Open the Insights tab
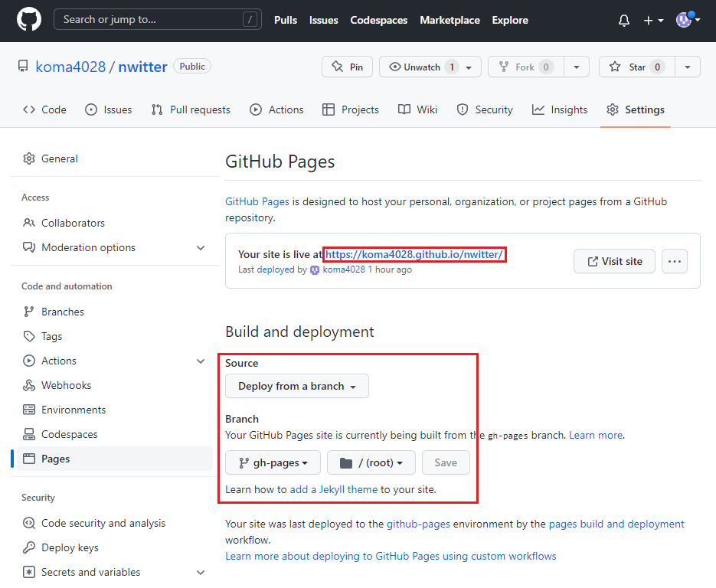Image resolution: width=716 pixels, height=588 pixels. click(x=560, y=109)
